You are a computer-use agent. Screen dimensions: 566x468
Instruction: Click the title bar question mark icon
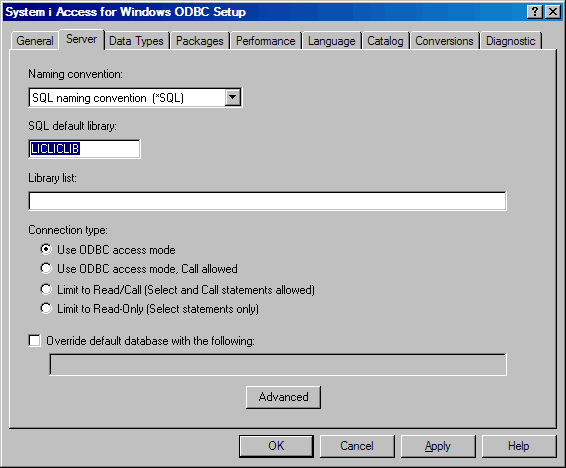[x=535, y=12]
